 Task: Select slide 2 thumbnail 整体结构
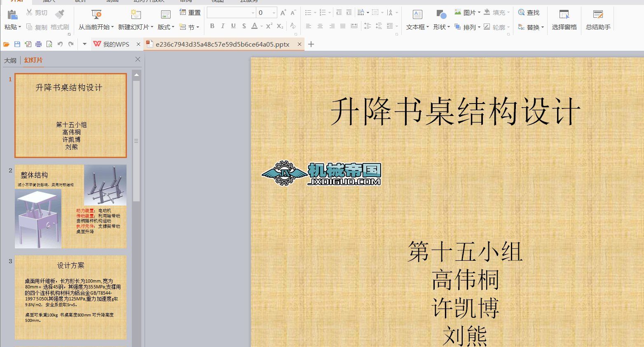(x=70, y=206)
